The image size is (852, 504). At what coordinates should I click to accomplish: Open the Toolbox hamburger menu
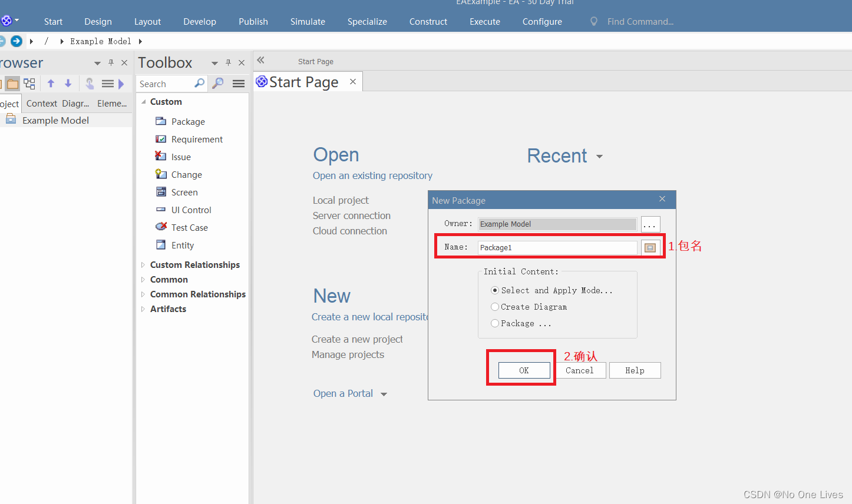pos(239,84)
